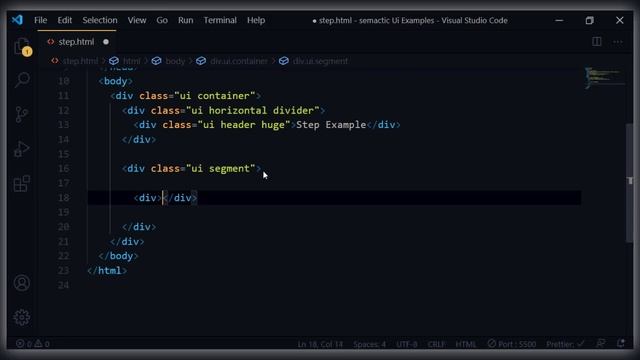Open the Help menu

pyautogui.click(x=256, y=20)
